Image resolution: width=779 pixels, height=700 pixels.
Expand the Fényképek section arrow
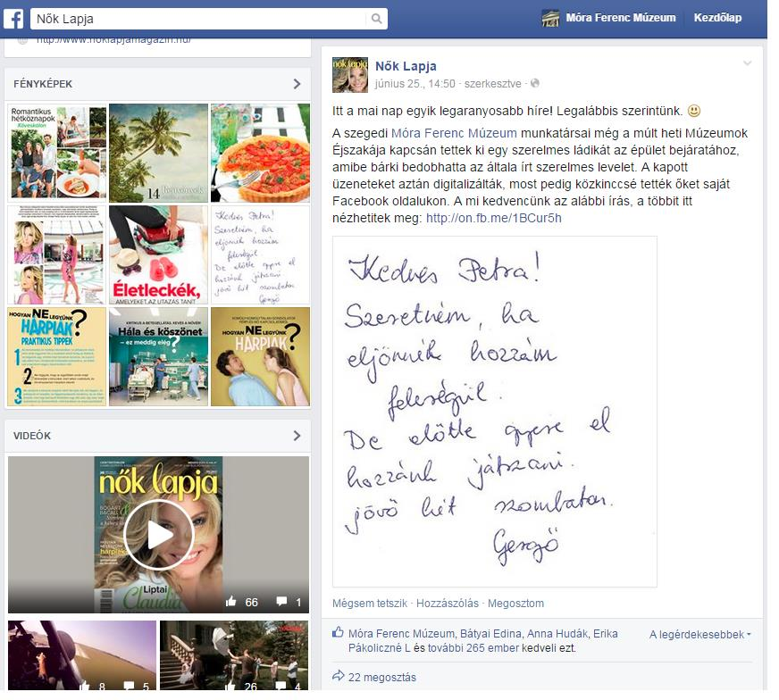coord(297,84)
